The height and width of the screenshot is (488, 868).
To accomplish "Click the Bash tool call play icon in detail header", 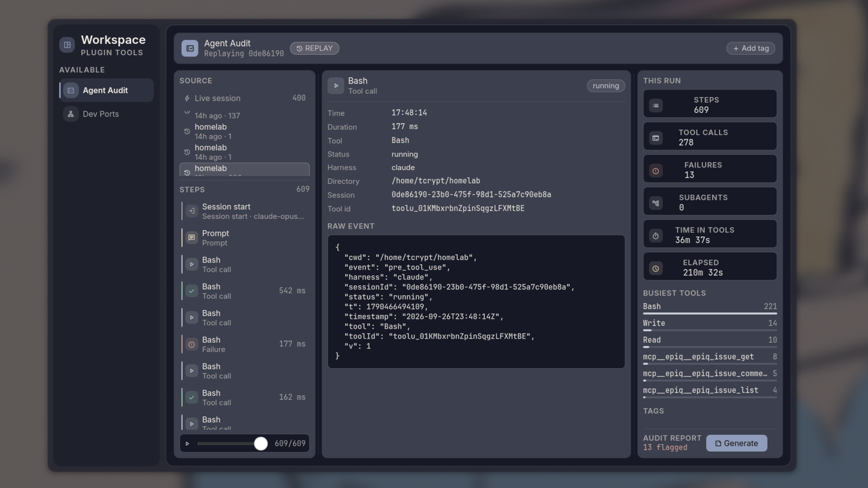I will click(x=336, y=86).
